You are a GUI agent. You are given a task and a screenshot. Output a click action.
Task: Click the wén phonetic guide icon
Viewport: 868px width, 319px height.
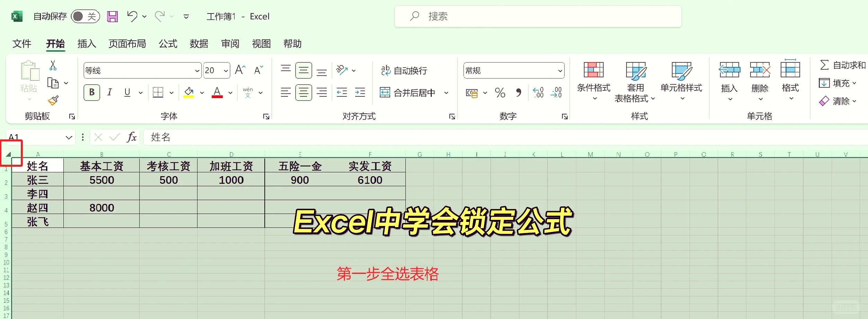(248, 92)
